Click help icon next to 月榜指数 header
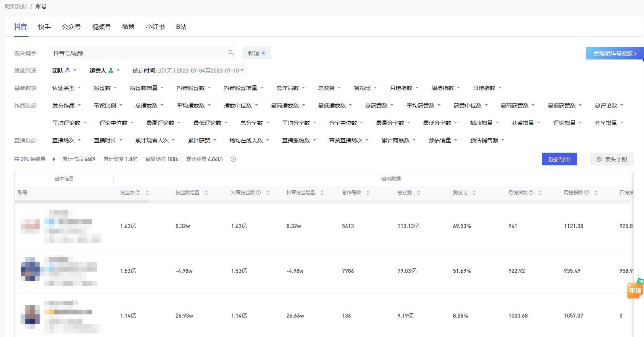The width and height of the screenshot is (644, 337). [531, 192]
